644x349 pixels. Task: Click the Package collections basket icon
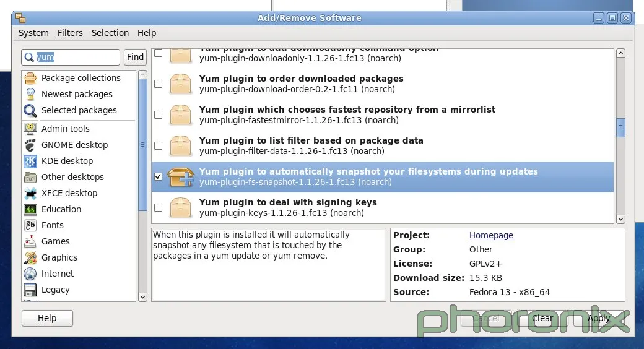(x=30, y=78)
